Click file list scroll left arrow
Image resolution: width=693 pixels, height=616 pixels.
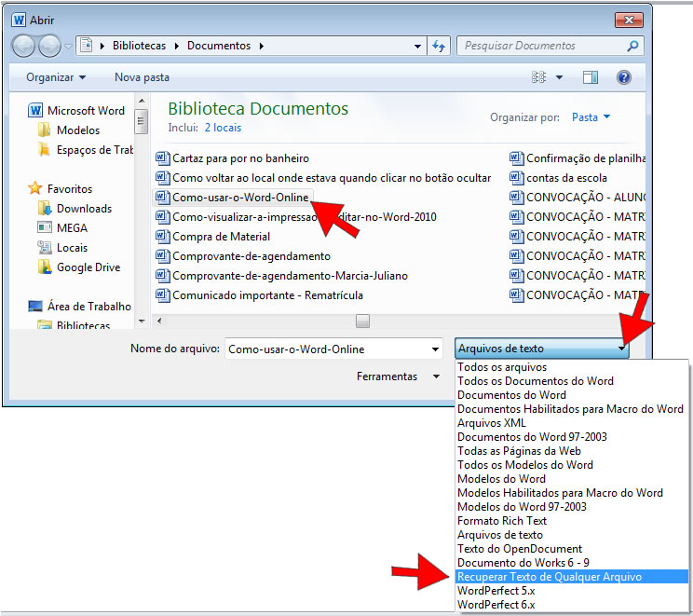click(x=159, y=321)
